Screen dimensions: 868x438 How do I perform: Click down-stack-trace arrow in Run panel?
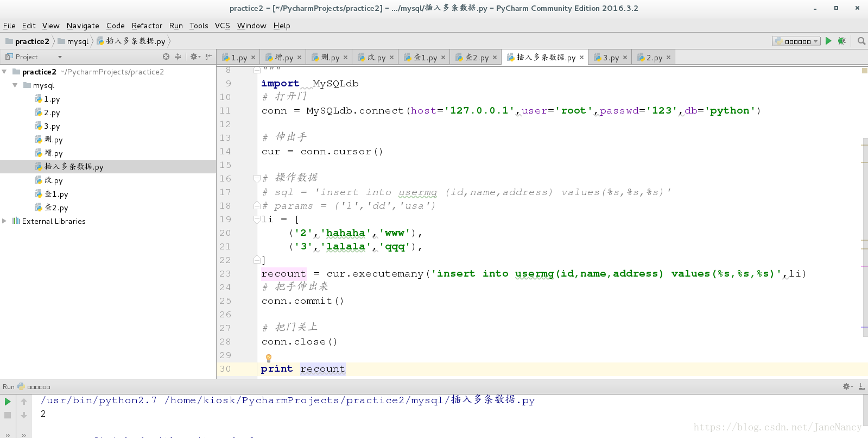coord(24,415)
